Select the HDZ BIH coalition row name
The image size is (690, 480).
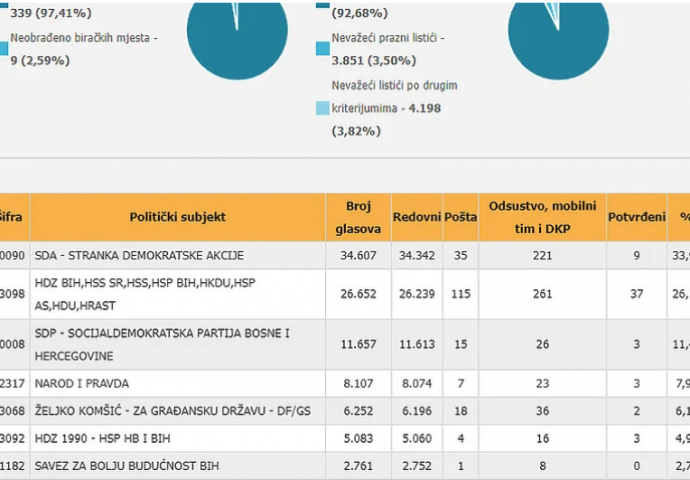145,294
